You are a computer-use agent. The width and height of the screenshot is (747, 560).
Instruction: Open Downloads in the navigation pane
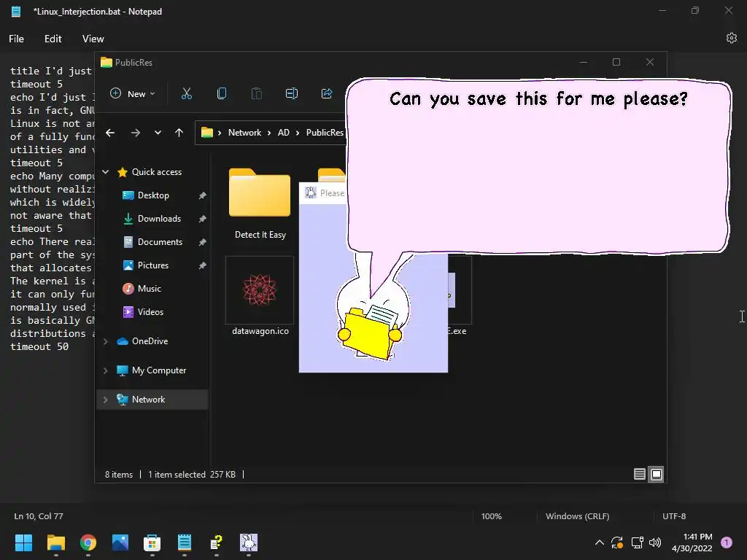tap(159, 219)
